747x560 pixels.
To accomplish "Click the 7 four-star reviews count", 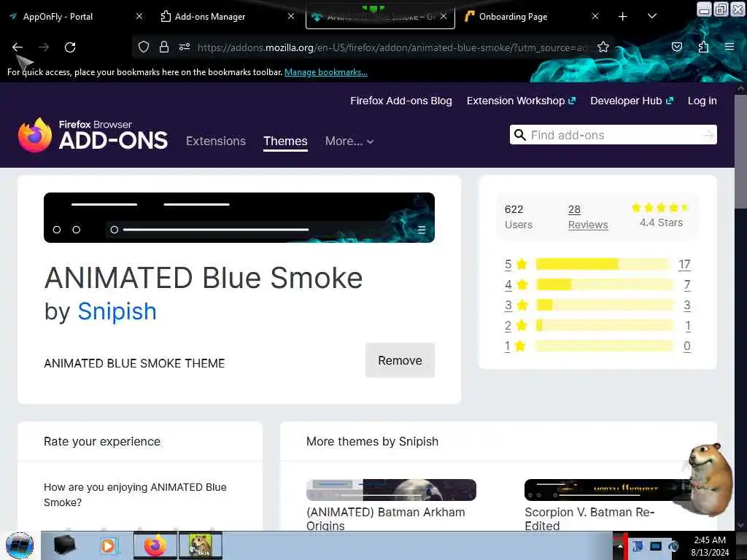I will 687,285.
